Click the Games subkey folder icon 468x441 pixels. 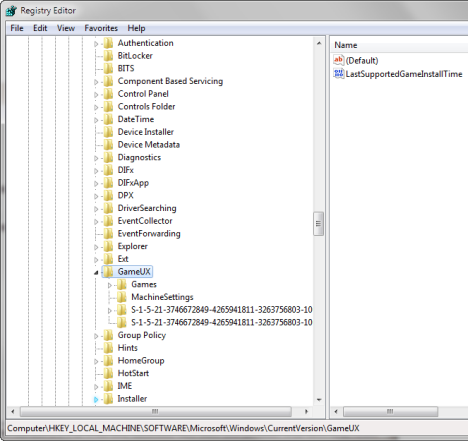tap(122, 284)
